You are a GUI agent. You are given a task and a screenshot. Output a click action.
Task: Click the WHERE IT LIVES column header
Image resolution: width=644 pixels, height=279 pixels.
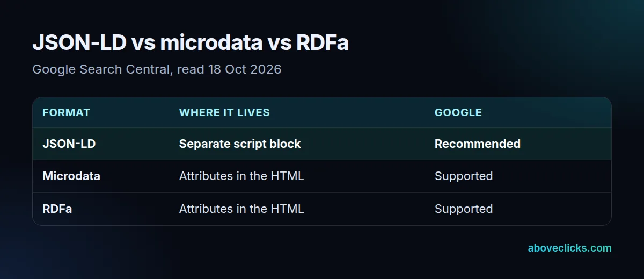(224, 112)
